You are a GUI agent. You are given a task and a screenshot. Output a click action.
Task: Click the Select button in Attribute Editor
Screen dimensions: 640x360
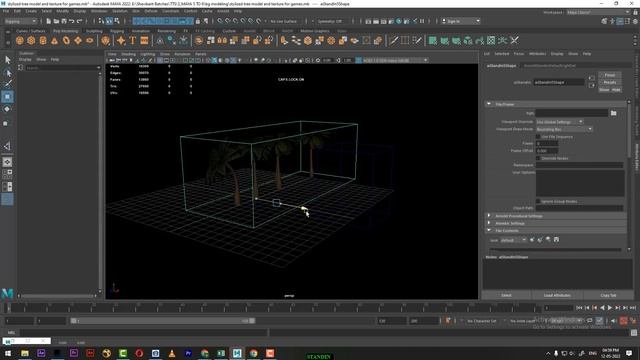506,295
